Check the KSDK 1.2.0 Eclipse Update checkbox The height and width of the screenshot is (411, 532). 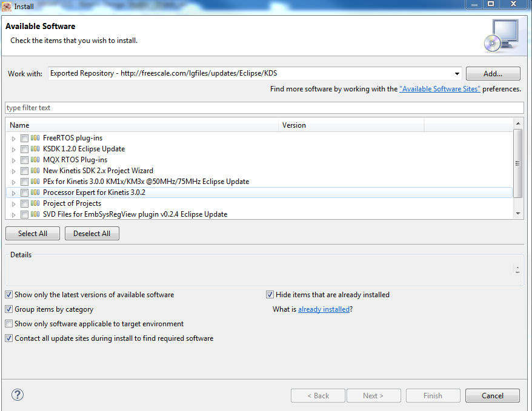click(x=24, y=149)
